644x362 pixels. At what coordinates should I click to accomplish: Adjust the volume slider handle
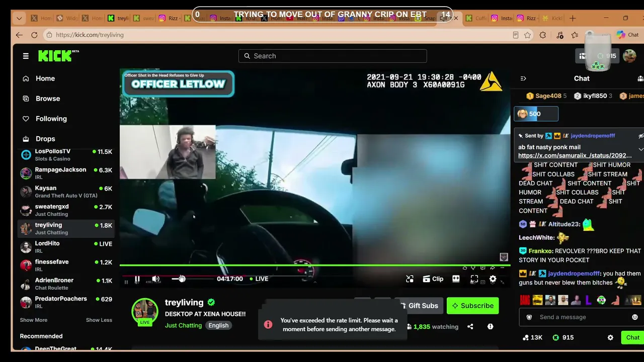coord(182,279)
